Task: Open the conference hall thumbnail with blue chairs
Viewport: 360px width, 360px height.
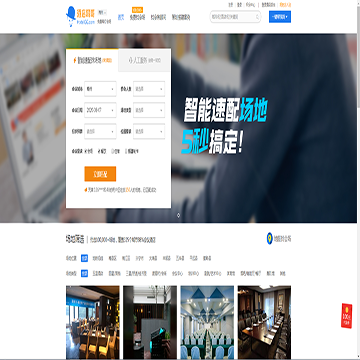Action: [x=207, y=322]
